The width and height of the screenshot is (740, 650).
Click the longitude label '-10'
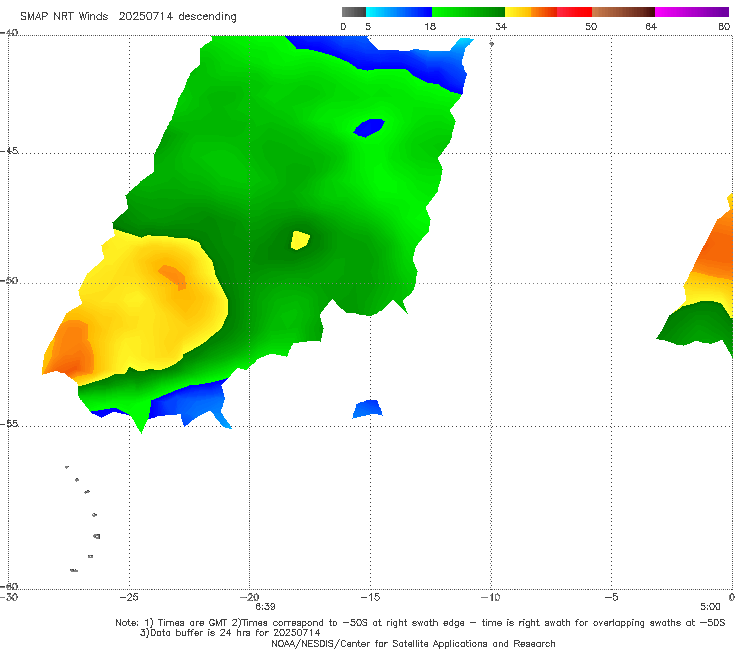[490, 597]
